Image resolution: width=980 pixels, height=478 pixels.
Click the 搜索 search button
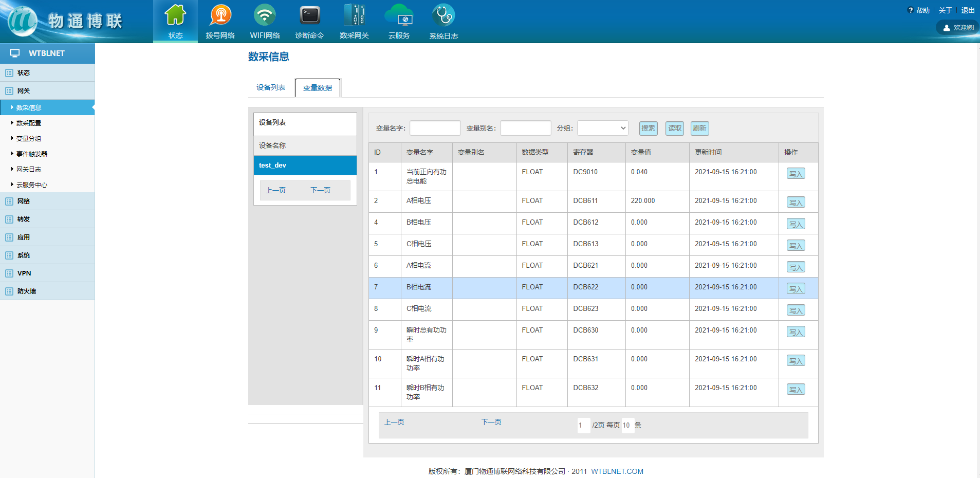648,128
